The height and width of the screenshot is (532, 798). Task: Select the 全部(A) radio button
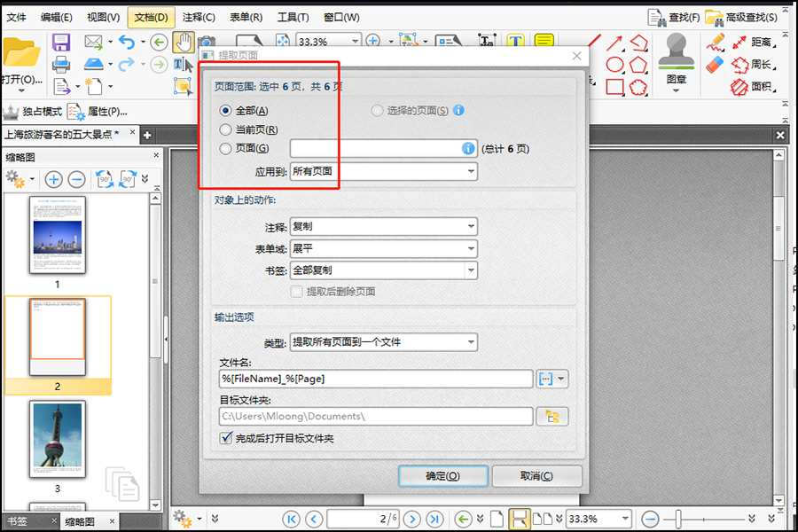(225, 111)
